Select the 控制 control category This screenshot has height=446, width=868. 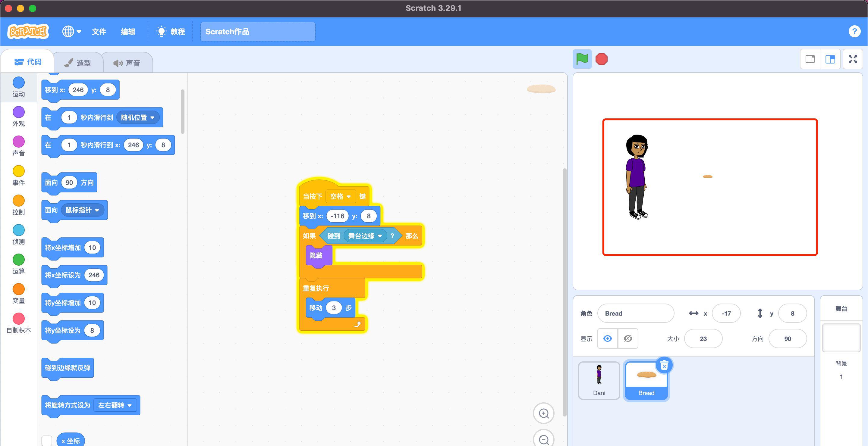click(x=18, y=205)
